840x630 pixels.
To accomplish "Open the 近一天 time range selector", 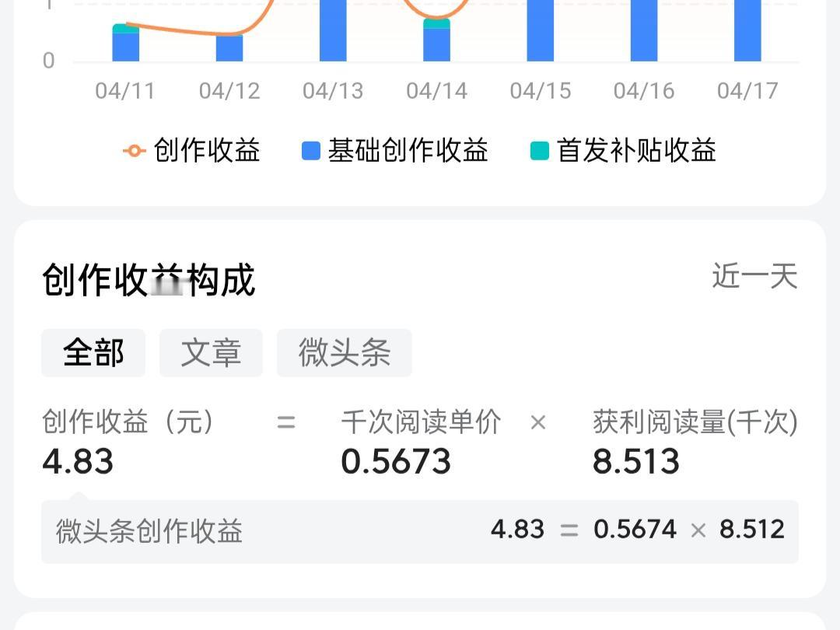I will [x=754, y=276].
